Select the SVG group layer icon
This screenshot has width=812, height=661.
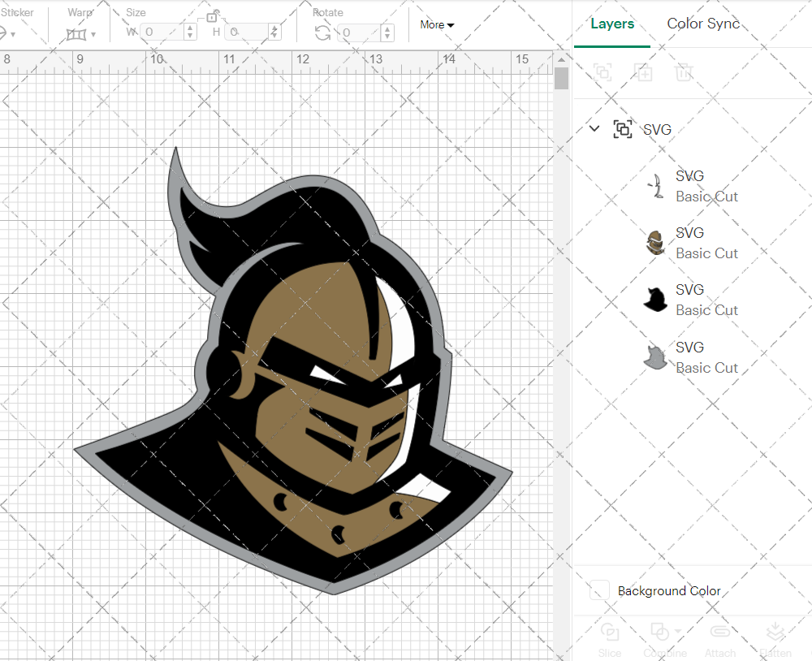623,129
